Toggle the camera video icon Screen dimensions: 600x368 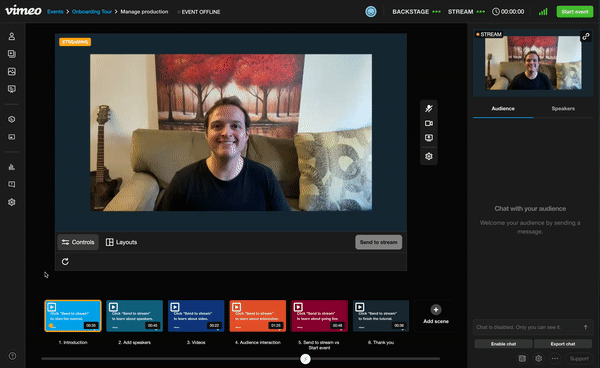[429, 123]
